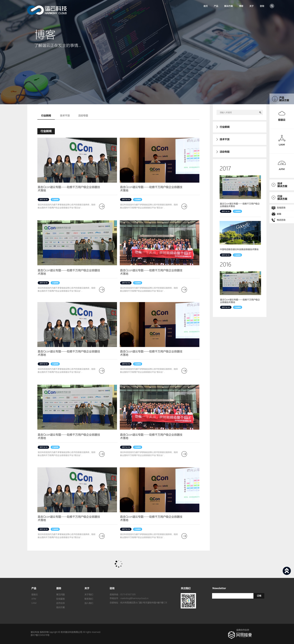Screen dimensions: 294x644
Task: Expand 技术干货 sidebar chevron
Action: (x=217, y=139)
